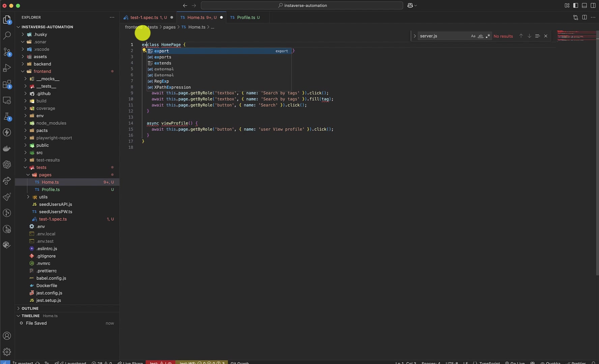This screenshot has height=364, width=599.
Task: Expand the utils folder
Action: [28, 197]
